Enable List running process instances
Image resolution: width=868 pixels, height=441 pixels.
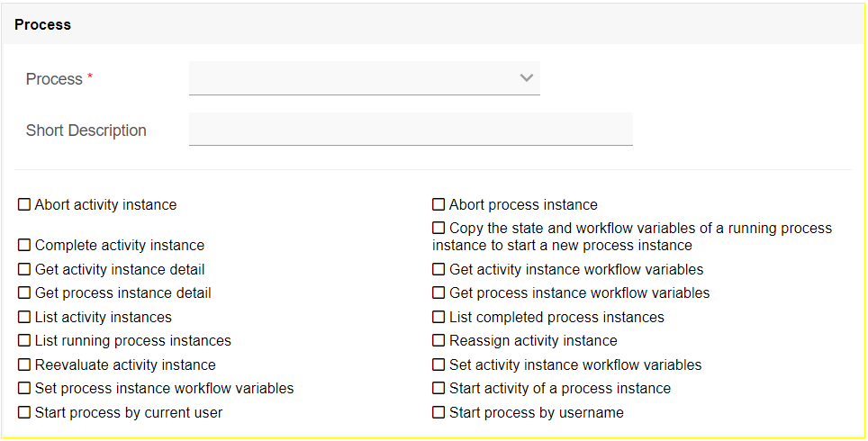(24, 341)
